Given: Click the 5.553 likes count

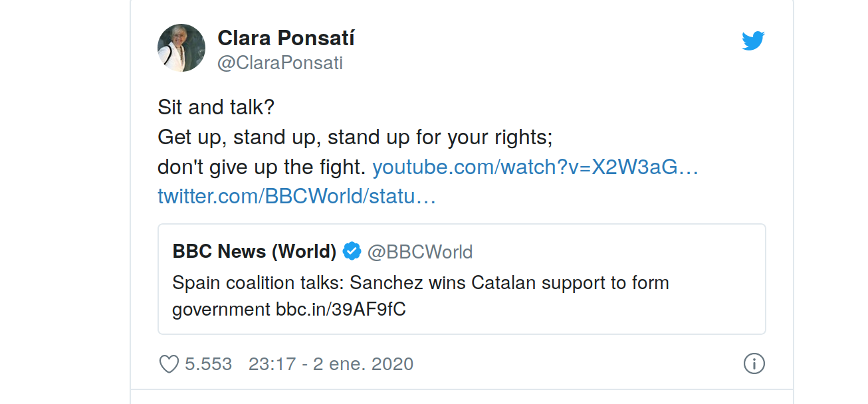Looking at the screenshot, I should coord(208,364).
